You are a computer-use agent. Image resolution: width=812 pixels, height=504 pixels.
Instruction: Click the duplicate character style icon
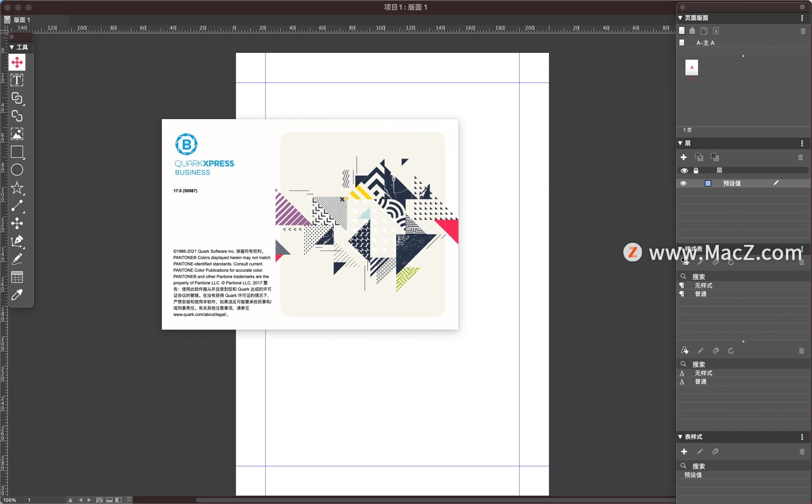(716, 351)
